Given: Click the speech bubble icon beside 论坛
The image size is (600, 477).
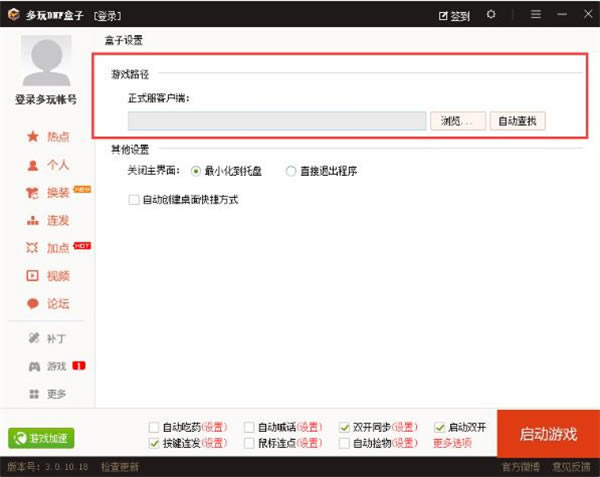Looking at the screenshot, I should tap(33, 304).
